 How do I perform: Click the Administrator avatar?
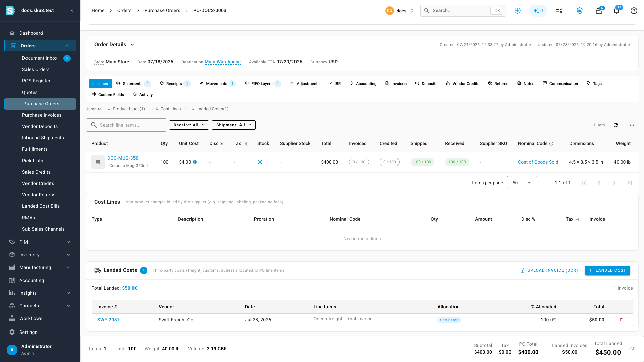click(x=12, y=350)
